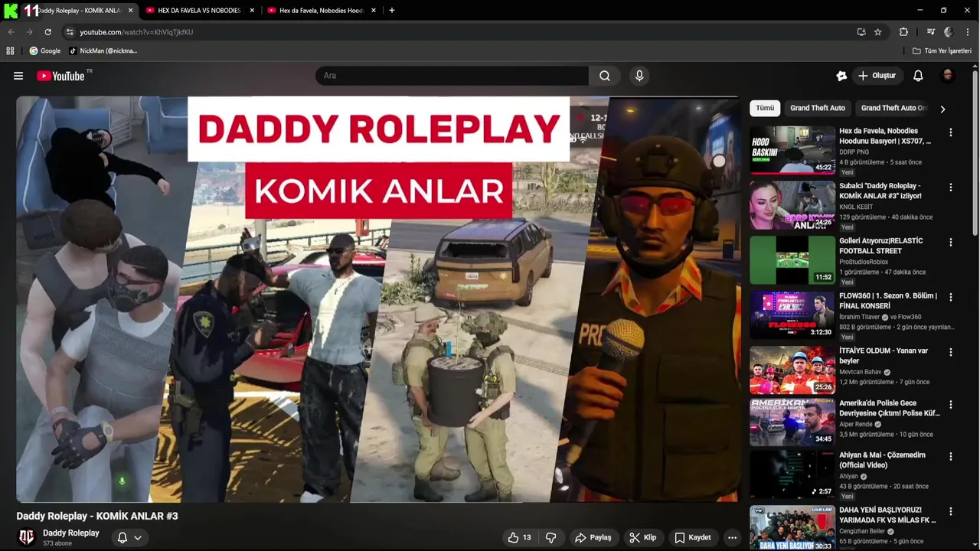Go back to previous page

click(11, 32)
